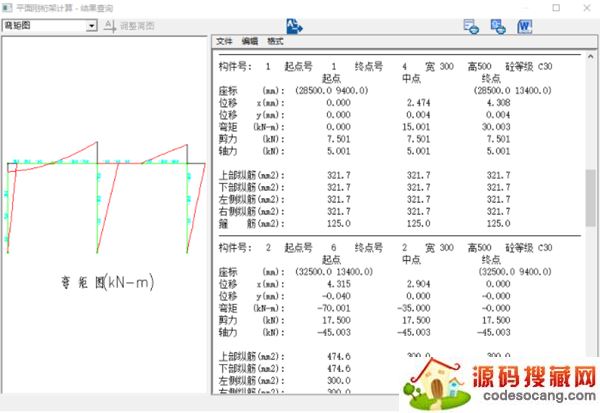The height and width of the screenshot is (413, 600).
Task: Click member 2 midpoint moment value -35.000
Action: [x=414, y=308]
